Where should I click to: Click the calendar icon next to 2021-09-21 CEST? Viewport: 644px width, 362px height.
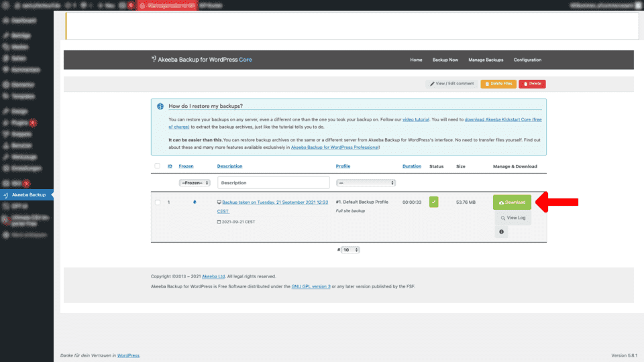pos(219,222)
